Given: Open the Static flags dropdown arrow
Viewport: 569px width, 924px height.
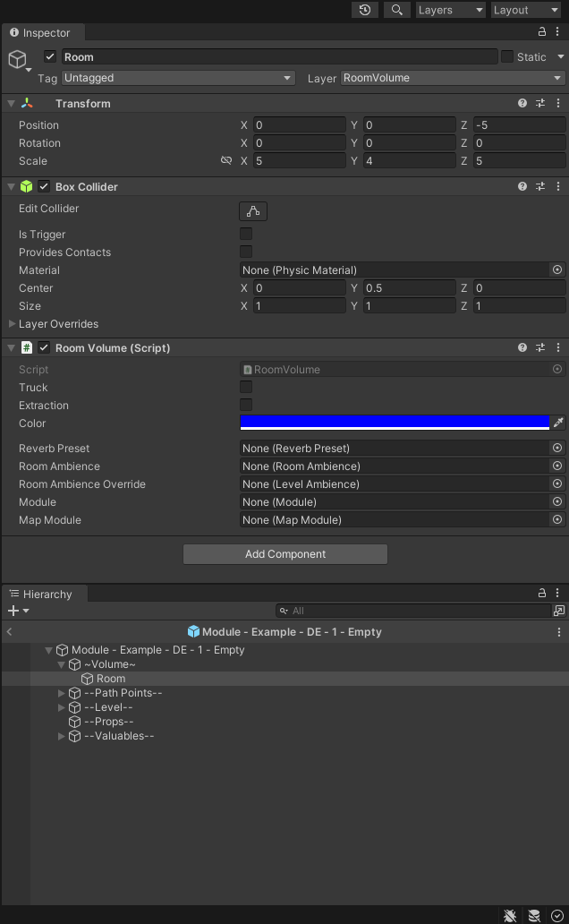Looking at the screenshot, I should pyautogui.click(x=560, y=56).
